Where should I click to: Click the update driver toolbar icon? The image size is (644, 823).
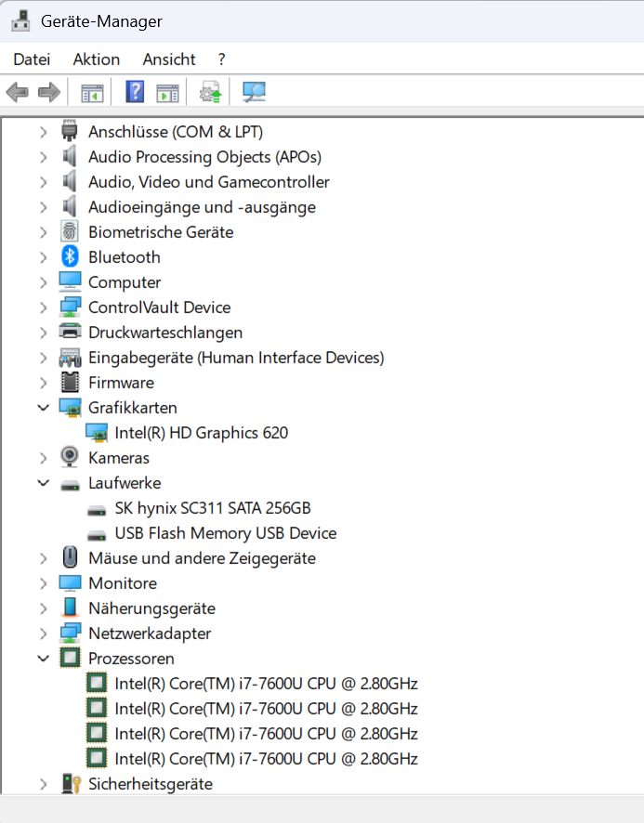tap(211, 92)
